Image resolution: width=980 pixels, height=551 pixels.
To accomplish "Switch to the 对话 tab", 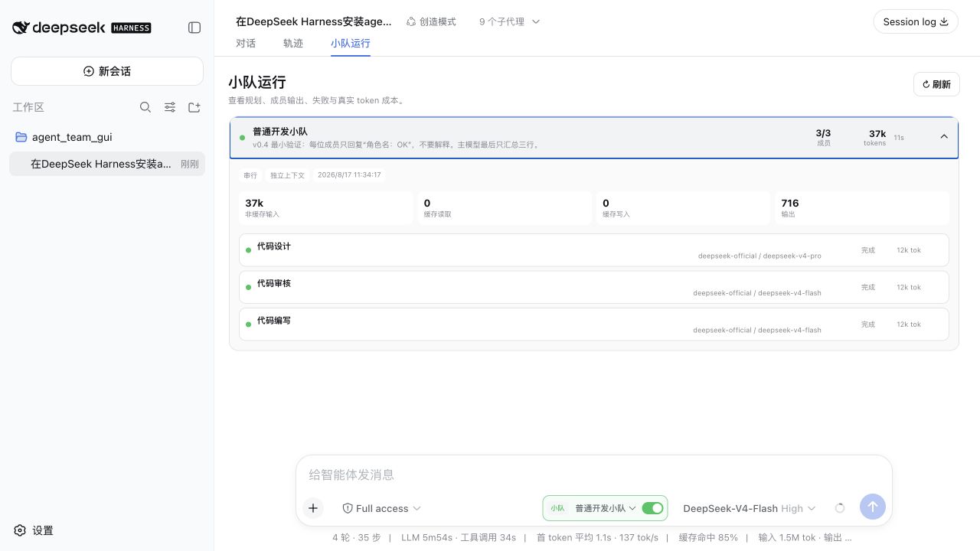I will [x=246, y=43].
